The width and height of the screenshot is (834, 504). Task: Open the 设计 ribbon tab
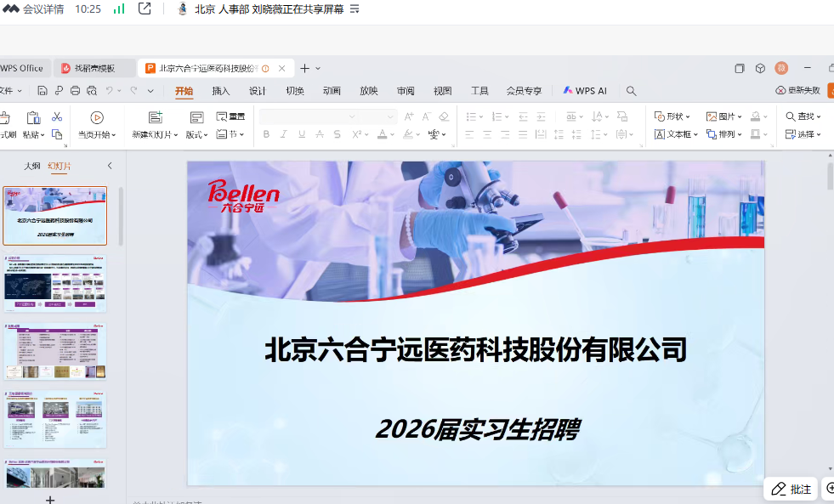click(x=258, y=91)
